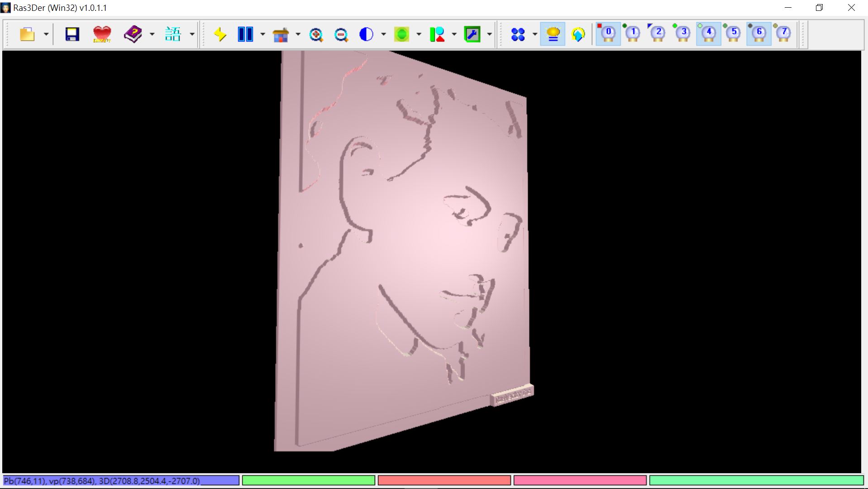The width and height of the screenshot is (868, 489).
Task: Enable light source number 3
Action: (x=683, y=34)
